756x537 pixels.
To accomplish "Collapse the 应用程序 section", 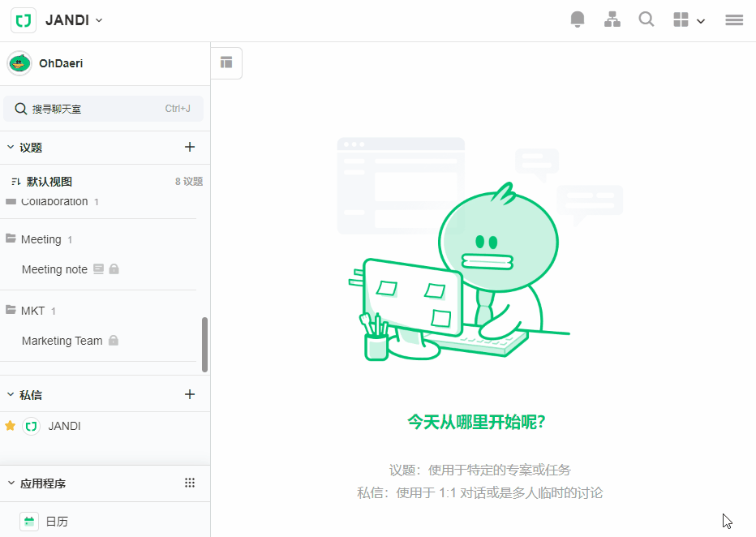I will tap(11, 483).
